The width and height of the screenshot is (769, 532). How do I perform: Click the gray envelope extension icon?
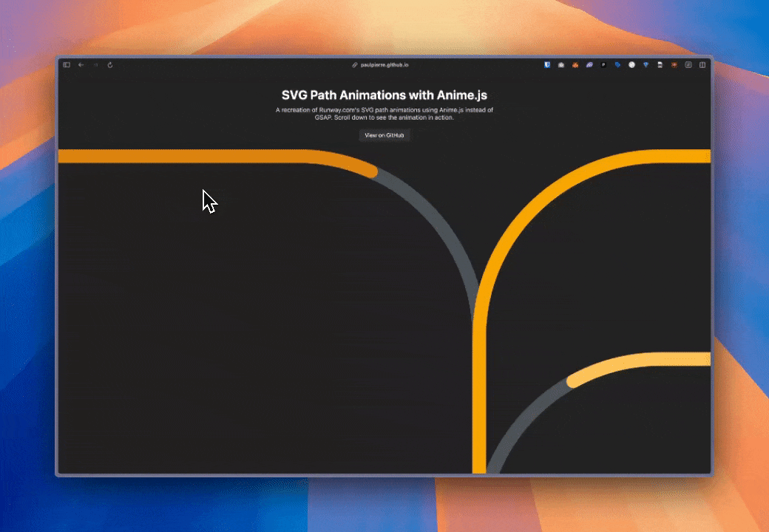pos(561,65)
